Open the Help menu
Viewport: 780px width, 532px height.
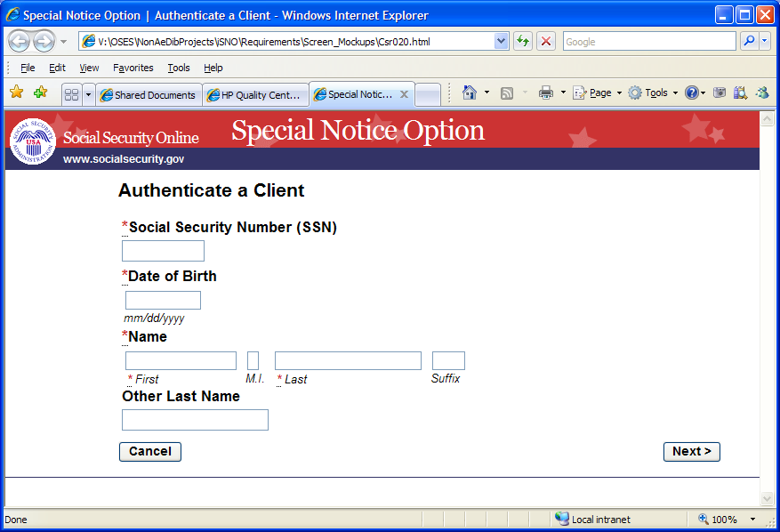tap(213, 68)
